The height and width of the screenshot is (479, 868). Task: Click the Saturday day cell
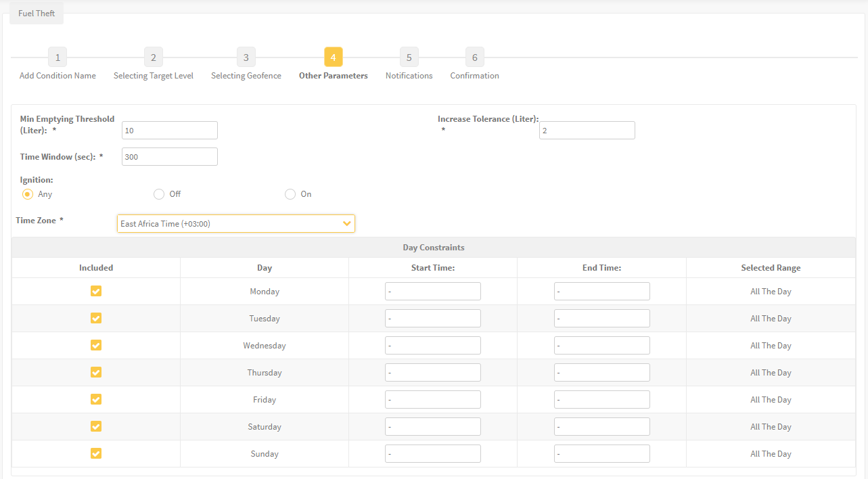tap(265, 427)
